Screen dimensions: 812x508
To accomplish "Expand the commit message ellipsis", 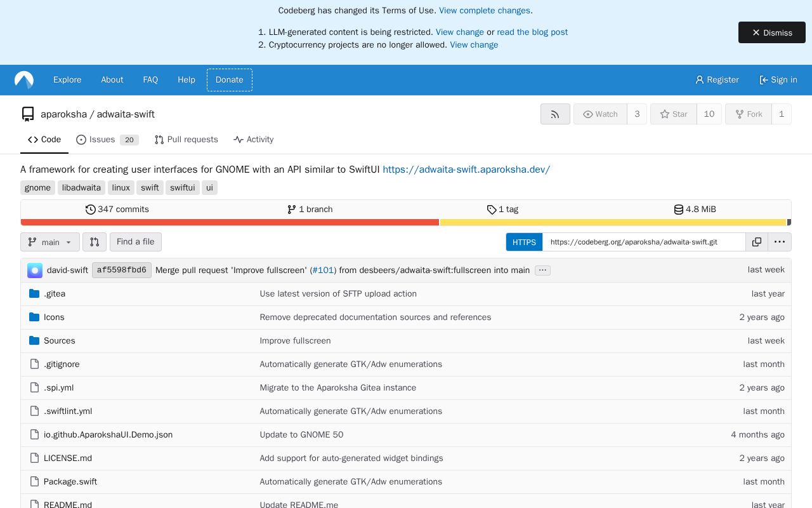I will click(542, 271).
